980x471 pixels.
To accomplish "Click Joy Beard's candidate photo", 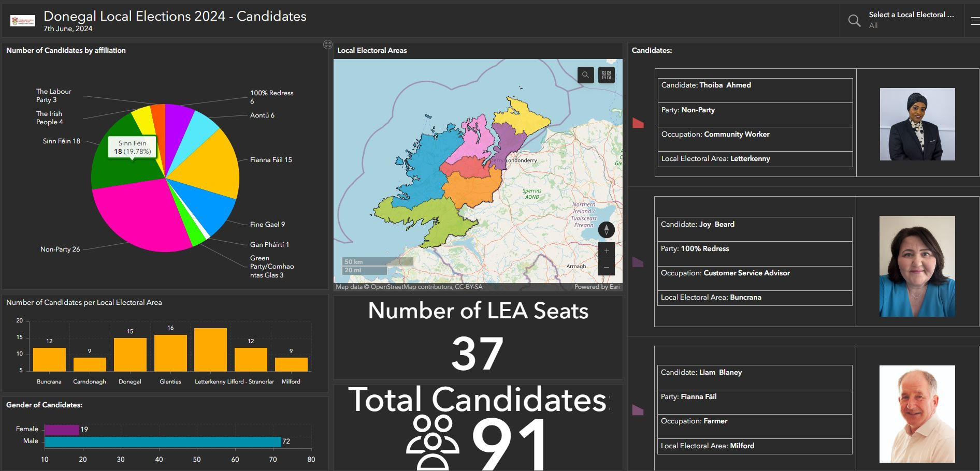I will click(x=917, y=266).
